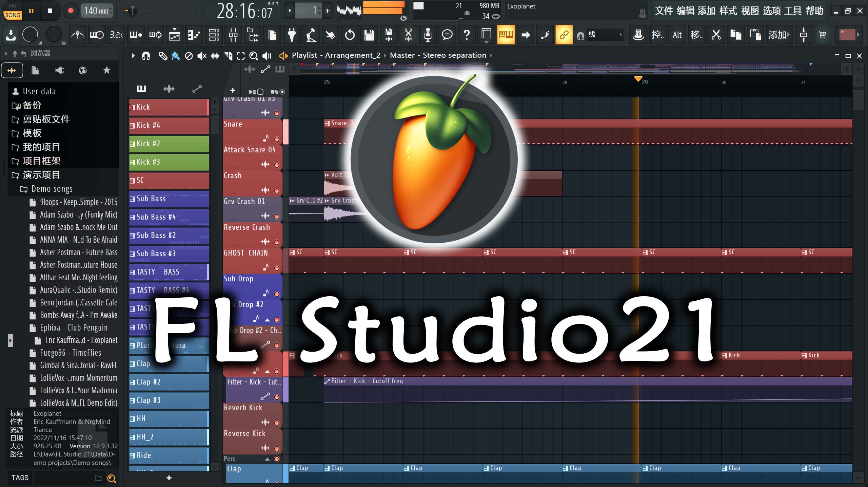This screenshot has height=487, width=868.
Task: Click the Alt toolbar button
Action: point(677,35)
